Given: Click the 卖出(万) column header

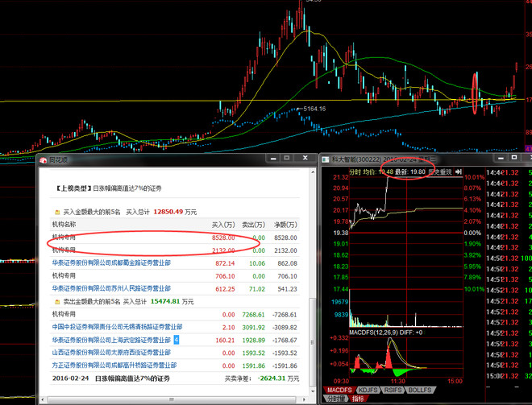Looking at the screenshot, I should (x=253, y=225).
